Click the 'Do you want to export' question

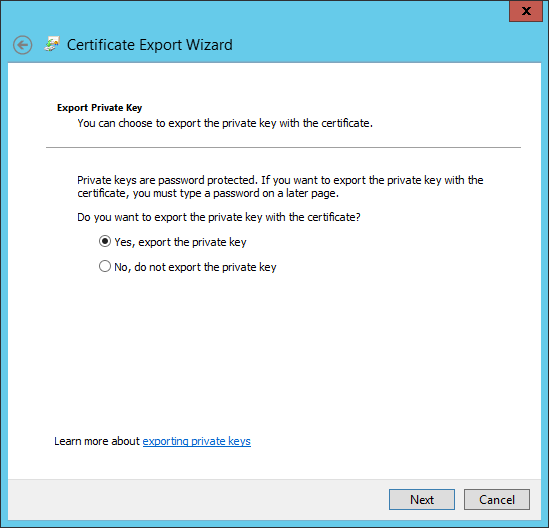point(219,217)
